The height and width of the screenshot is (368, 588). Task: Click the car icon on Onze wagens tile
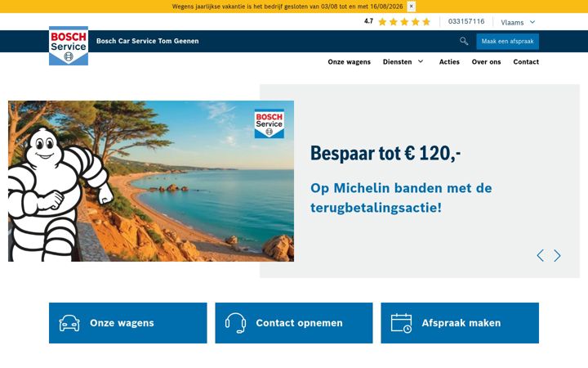point(69,323)
